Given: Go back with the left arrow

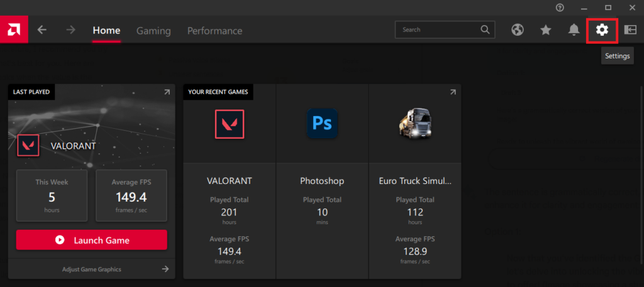Looking at the screenshot, I should pos(42,30).
